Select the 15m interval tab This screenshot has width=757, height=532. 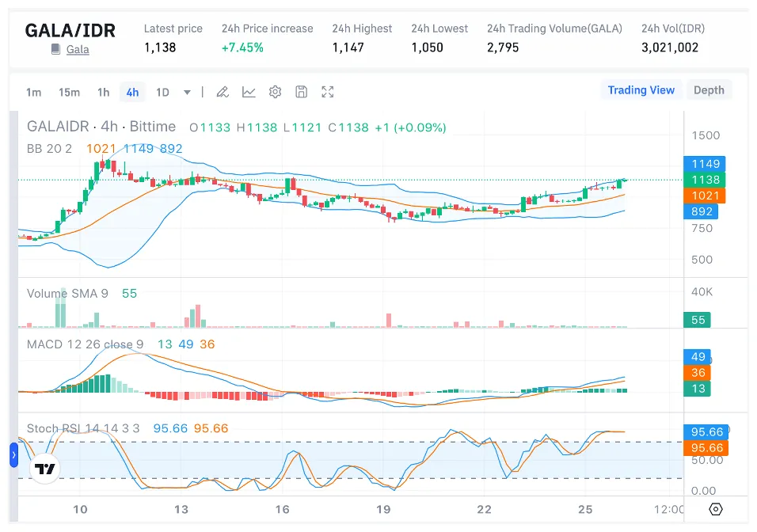[x=70, y=92]
